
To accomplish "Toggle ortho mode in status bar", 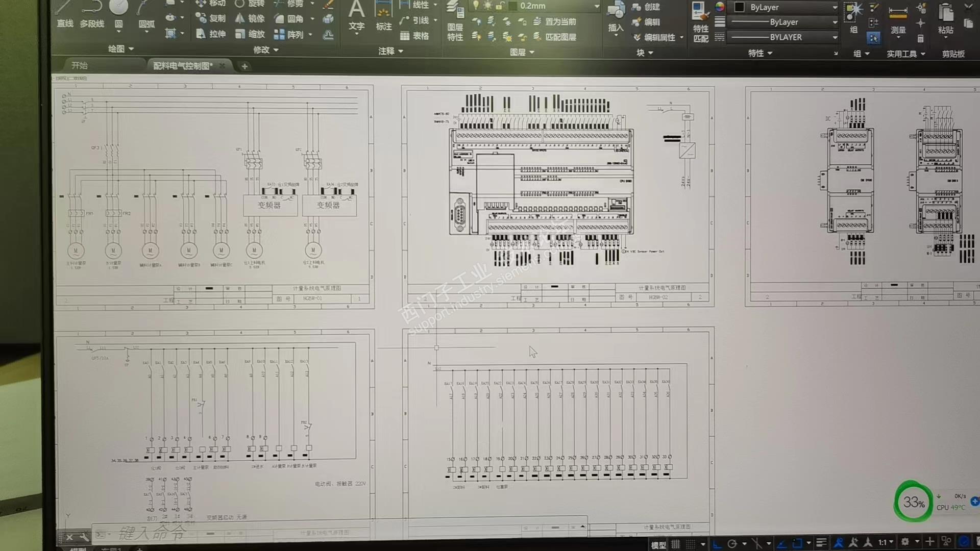I will click(x=717, y=544).
